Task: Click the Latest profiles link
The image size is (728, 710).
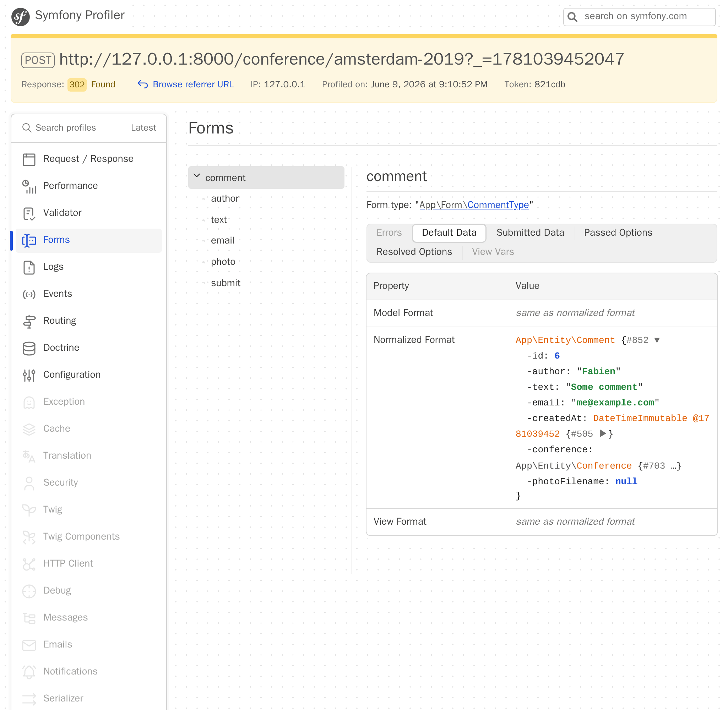Action: tap(143, 128)
